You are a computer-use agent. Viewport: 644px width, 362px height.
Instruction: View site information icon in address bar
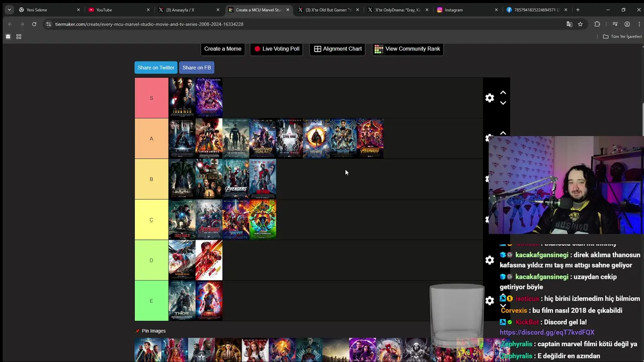(x=48, y=24)
